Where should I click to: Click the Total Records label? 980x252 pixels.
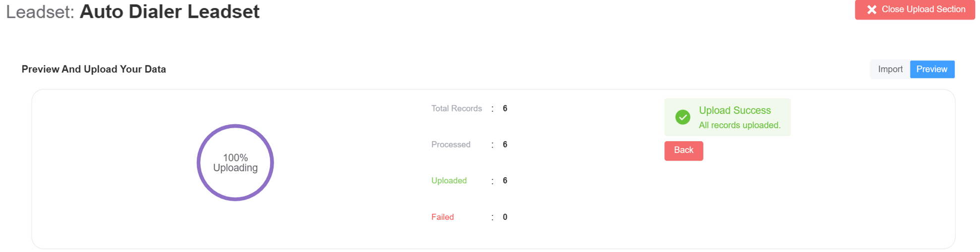coord(456,108)
